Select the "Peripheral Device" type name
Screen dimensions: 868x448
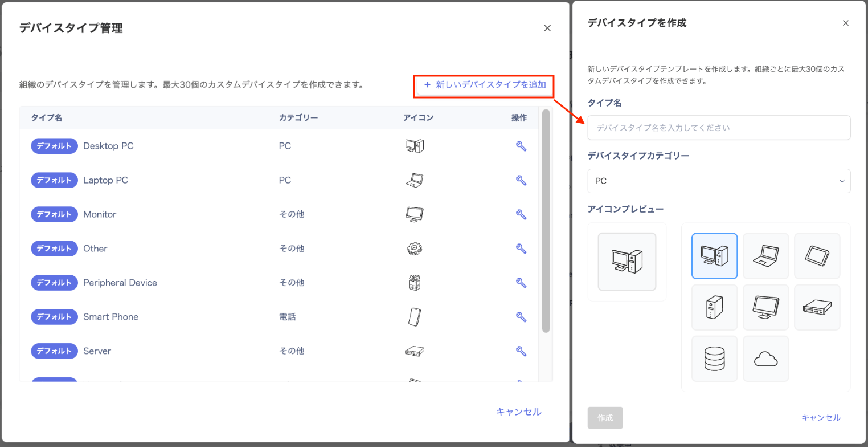(x=120, y=283)
